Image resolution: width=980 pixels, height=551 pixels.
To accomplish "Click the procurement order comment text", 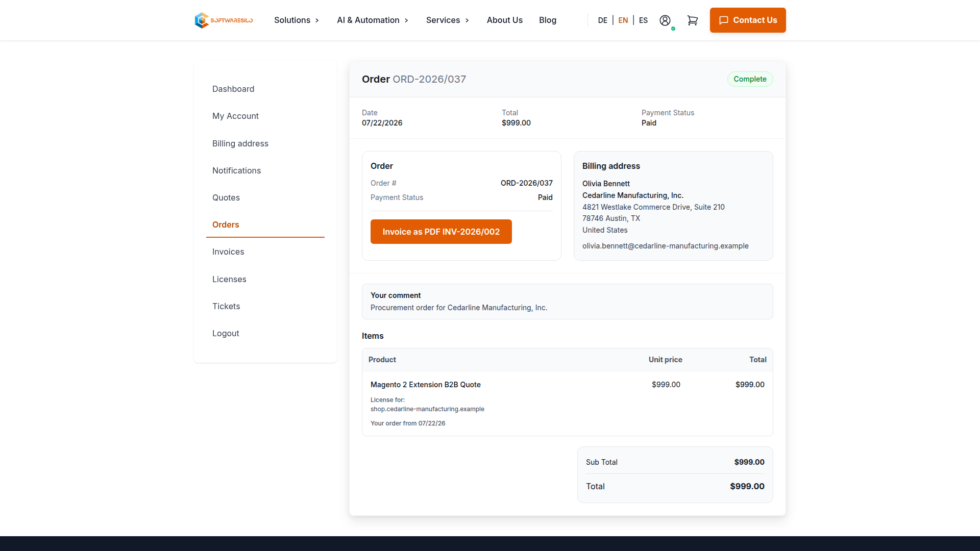I will [459, 308].
